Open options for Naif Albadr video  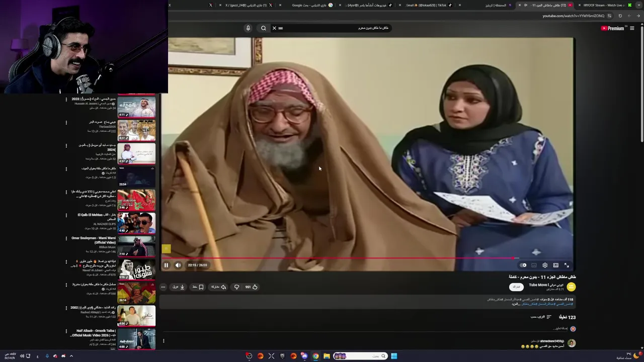(66, 331)
